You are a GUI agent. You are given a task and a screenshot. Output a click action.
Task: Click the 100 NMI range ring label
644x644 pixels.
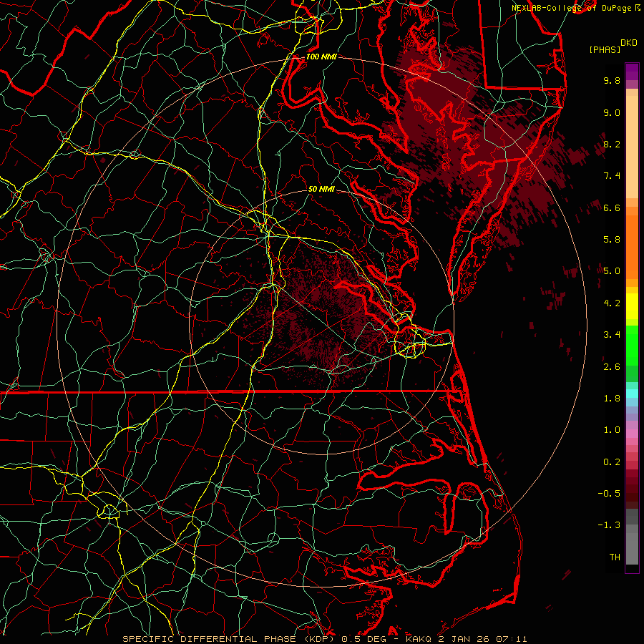point(321,57)
